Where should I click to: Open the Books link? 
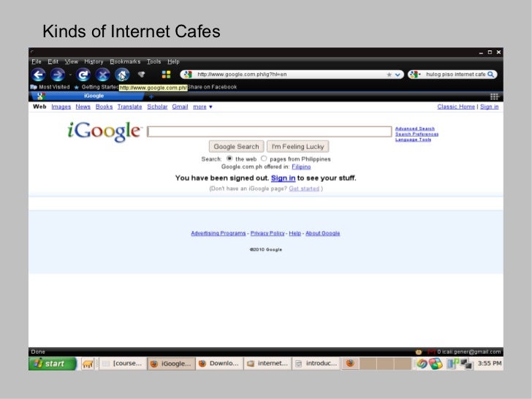click(x=104, y=107)
